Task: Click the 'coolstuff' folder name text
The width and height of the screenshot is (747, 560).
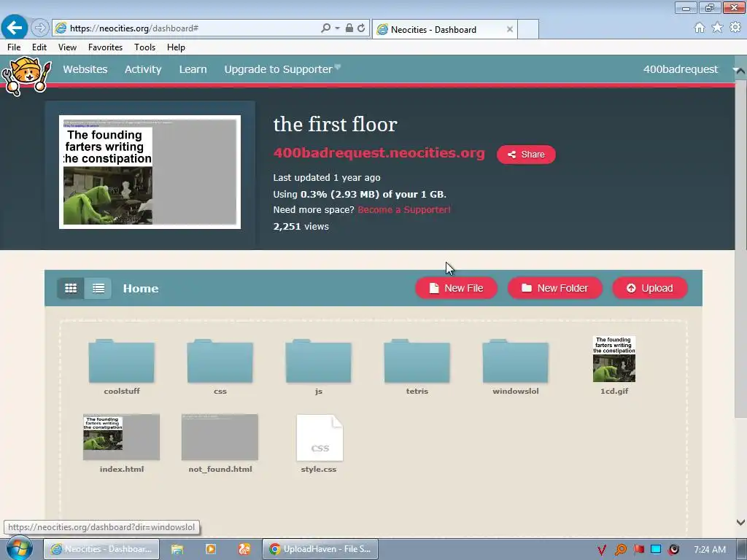Action: pyautogui.click(x=122, y=391)
